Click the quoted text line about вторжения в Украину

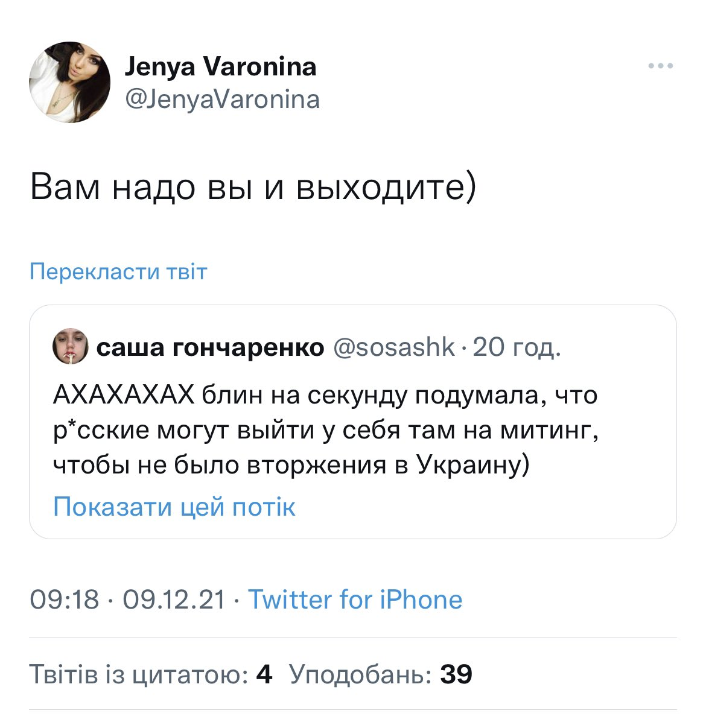[x=291, y=466]
